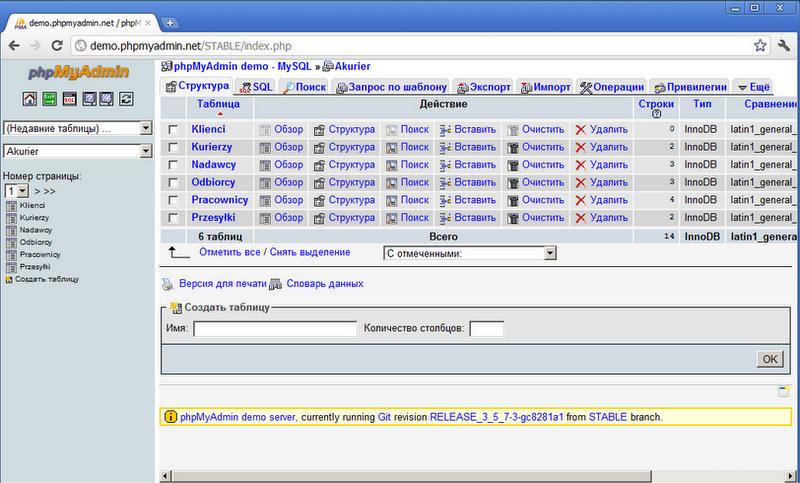800x483 pixels.
Task: Click the print icon beside Версия для печати
Action: 167,284
